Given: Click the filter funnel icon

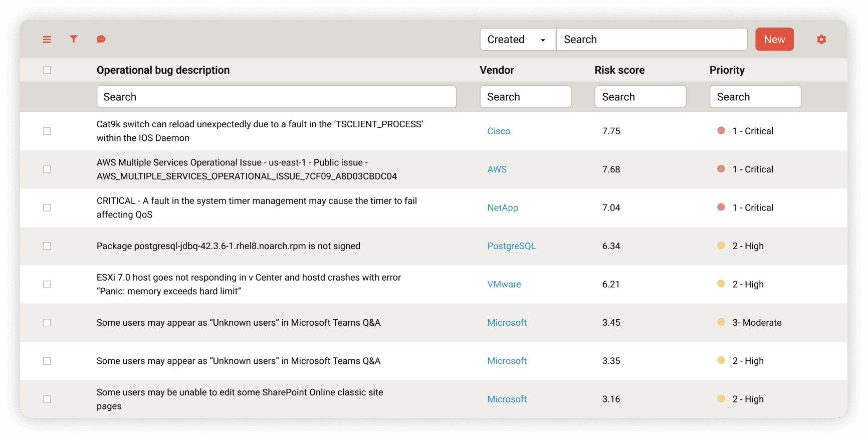Looking at the screenshot, I should 74,39.
